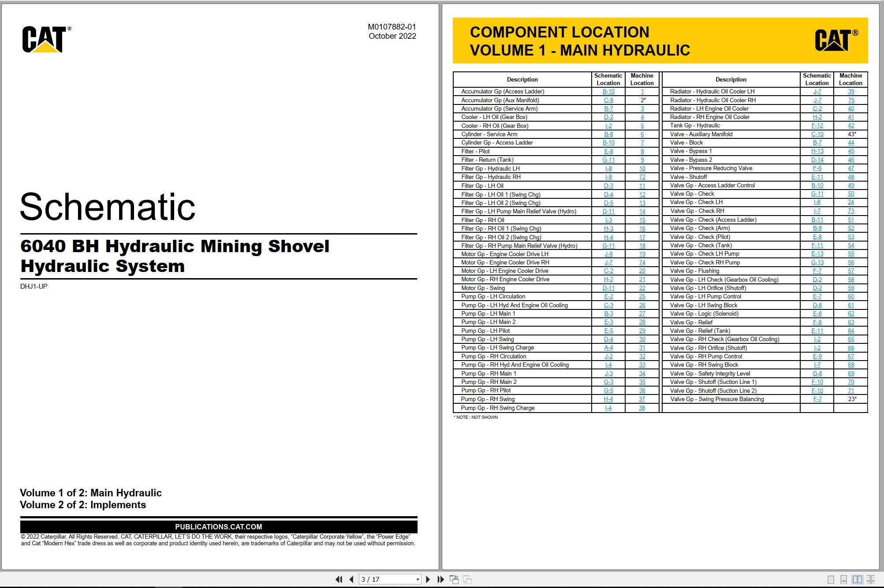The width and height of the screenshot is (884, 588).
Task: Open machine location 62 for Logic (Solenoid) valve
Action: pos(851,314)
